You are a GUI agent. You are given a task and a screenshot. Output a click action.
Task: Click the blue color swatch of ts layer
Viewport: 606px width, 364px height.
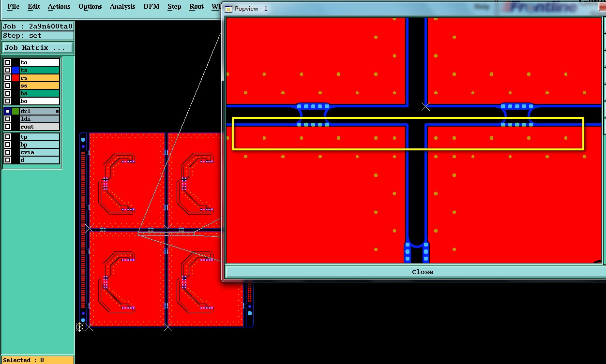click(x=15, y=70)
